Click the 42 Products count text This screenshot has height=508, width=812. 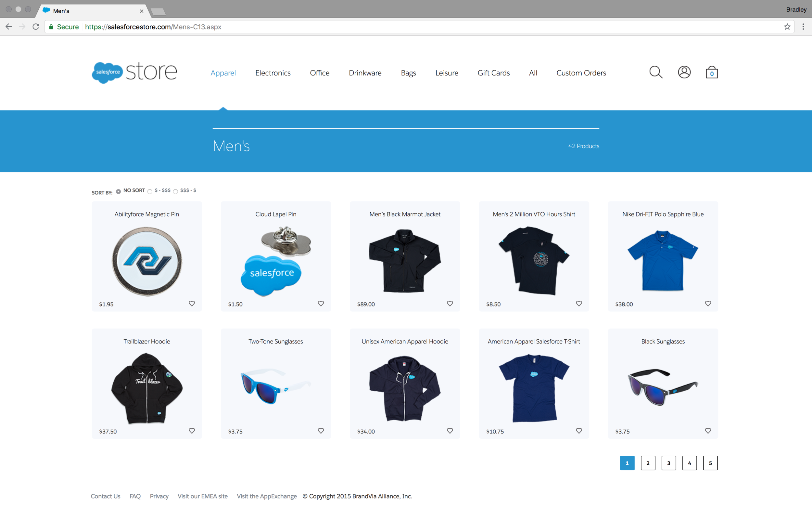(x=584, y=146)
